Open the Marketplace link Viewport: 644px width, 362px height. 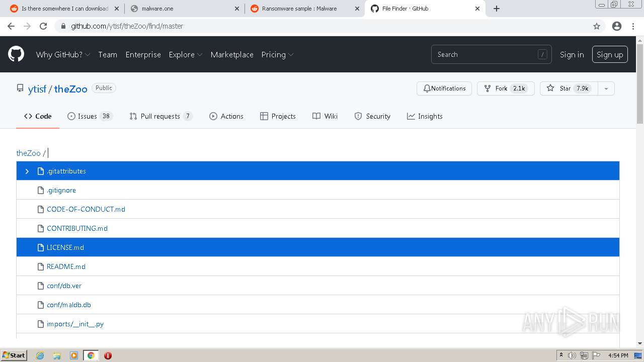click(x=232, y=54)
